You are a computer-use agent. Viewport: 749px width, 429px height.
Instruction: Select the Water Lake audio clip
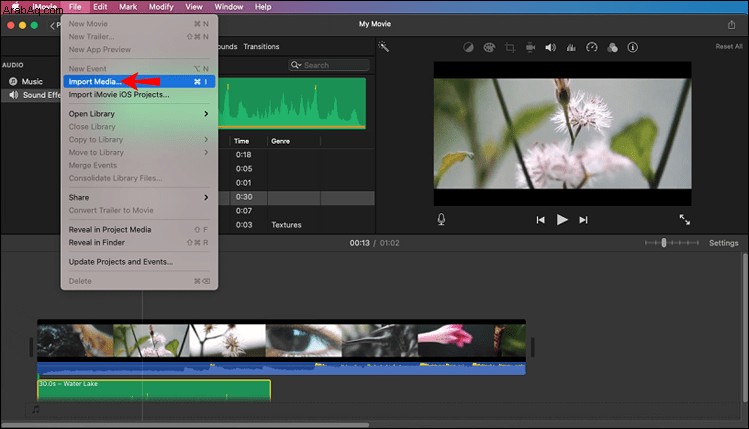[x=154, y=390]
